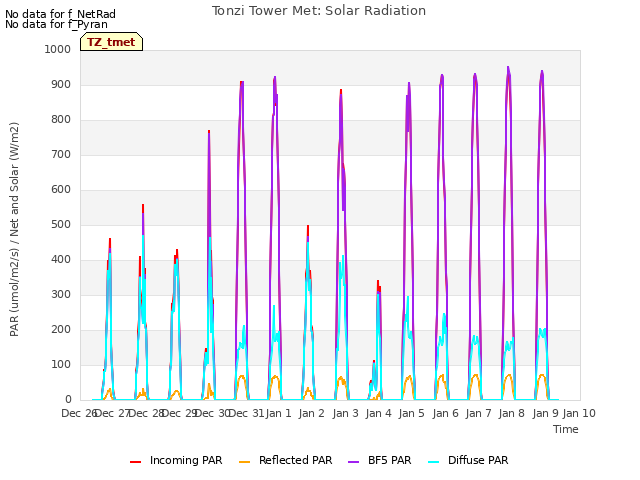Click the 1000 y-axis tick label

(58, 49)
